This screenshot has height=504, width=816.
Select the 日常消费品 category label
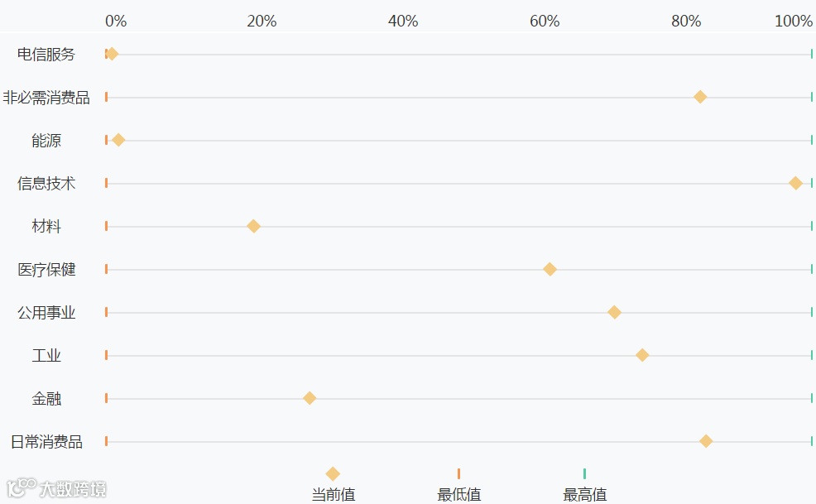pos(46,442)
